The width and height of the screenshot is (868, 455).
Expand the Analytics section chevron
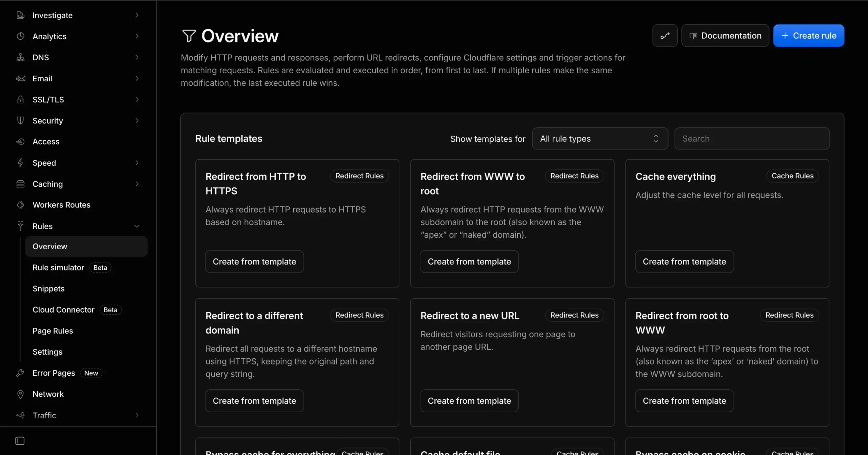pos(137,36)
